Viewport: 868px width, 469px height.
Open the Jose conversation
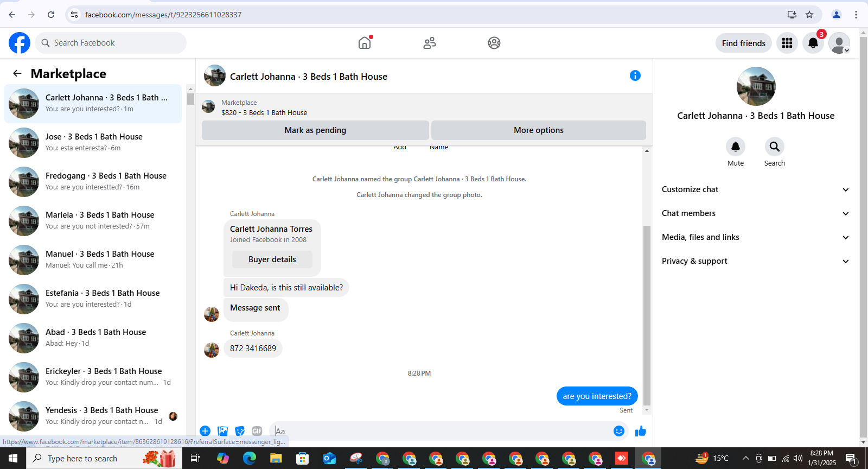tap(93, 142)
